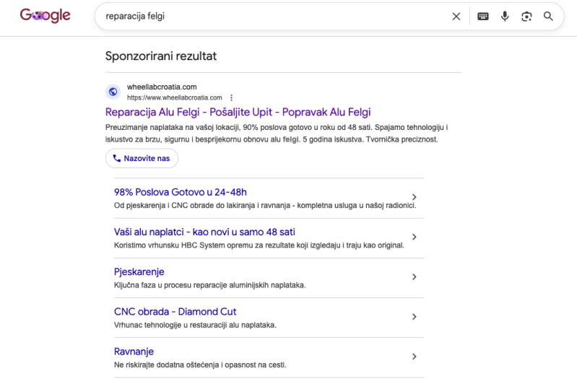Click the 'Nazovite nas' call button
This screenshot has height=392, width=577.
tap(142, 159)
